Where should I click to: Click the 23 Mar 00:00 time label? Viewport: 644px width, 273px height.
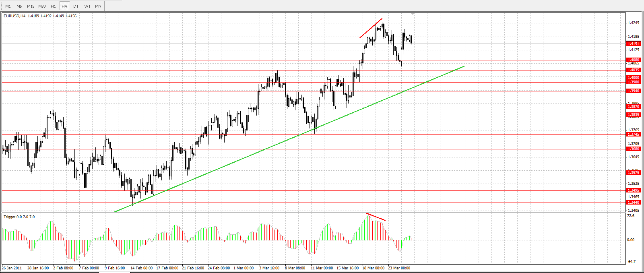pos(399,268)
